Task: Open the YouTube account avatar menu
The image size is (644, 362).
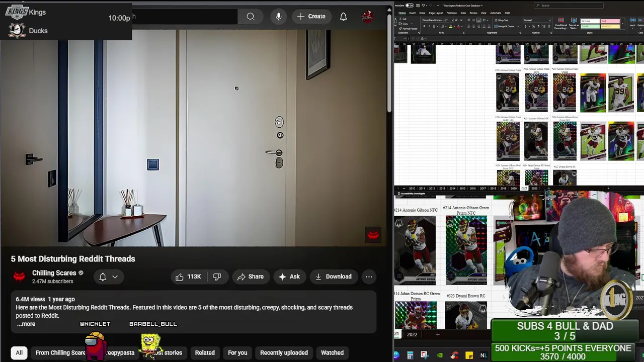Action: (367, 16)
